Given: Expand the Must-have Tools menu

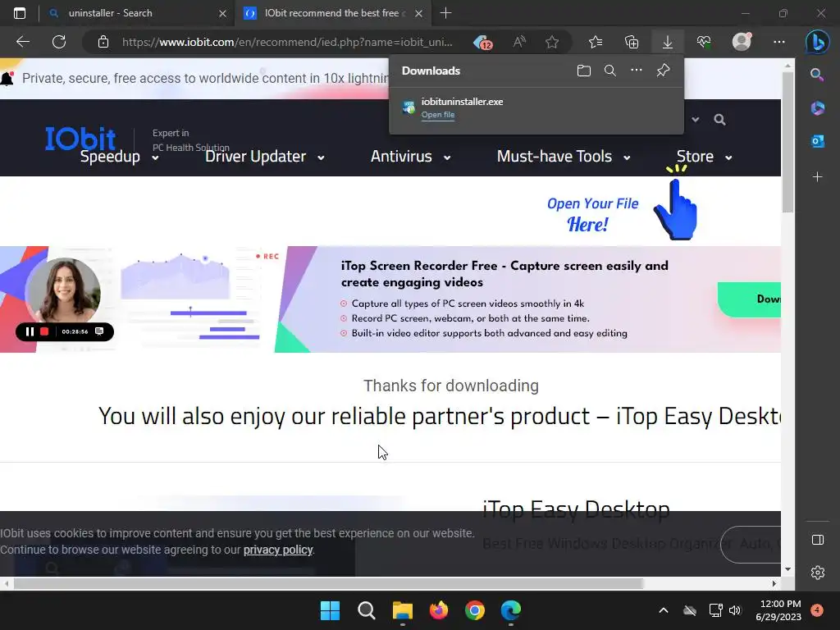Looking at the screenshot, I should tap(563, 157).
